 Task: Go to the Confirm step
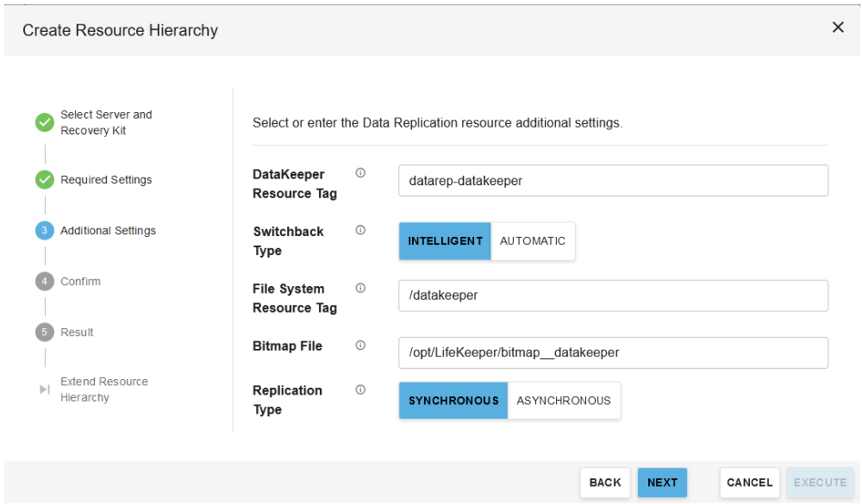click(x=79, y=282)
